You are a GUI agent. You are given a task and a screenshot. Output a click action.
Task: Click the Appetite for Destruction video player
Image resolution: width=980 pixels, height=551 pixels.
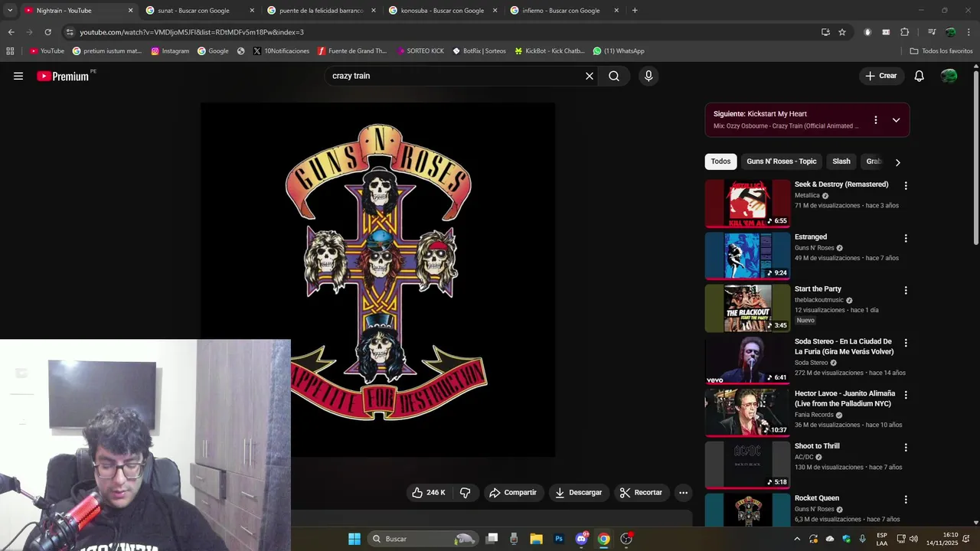(377, 279)
